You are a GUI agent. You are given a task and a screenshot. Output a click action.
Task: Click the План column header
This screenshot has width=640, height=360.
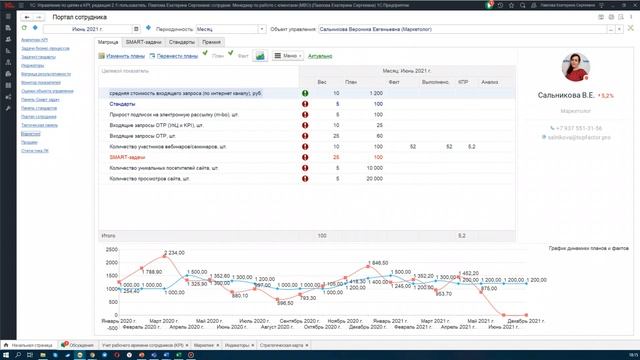coord(351,82)
